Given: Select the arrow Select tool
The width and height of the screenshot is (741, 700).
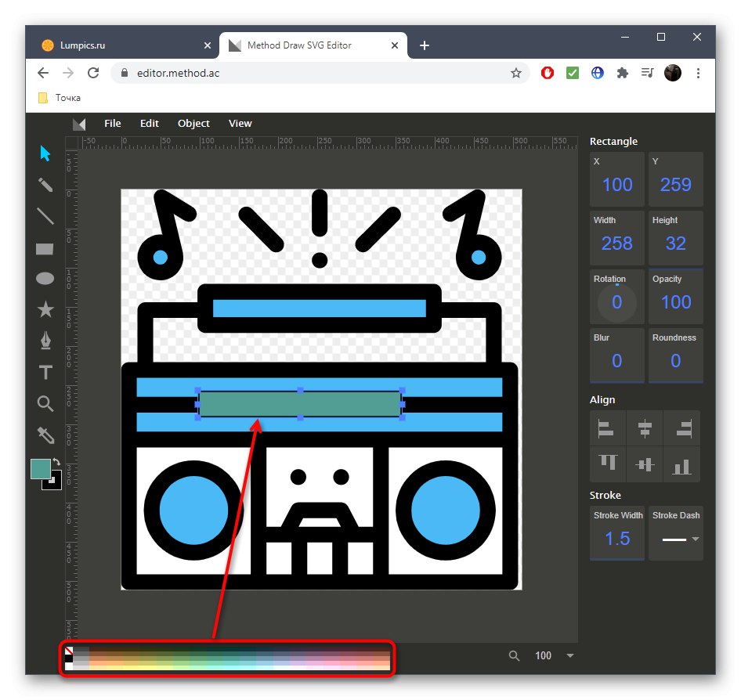Looking at the screenshot, I should (x=45, y=153).
